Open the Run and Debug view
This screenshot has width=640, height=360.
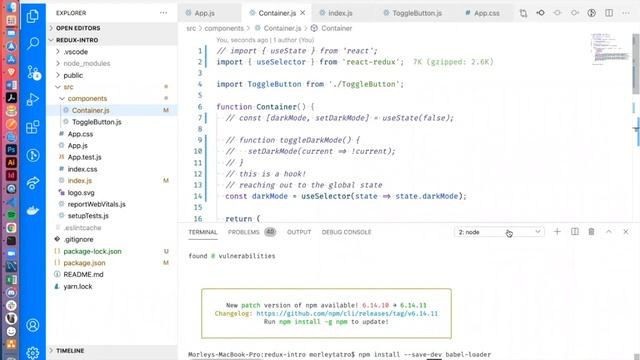point(33,99)
